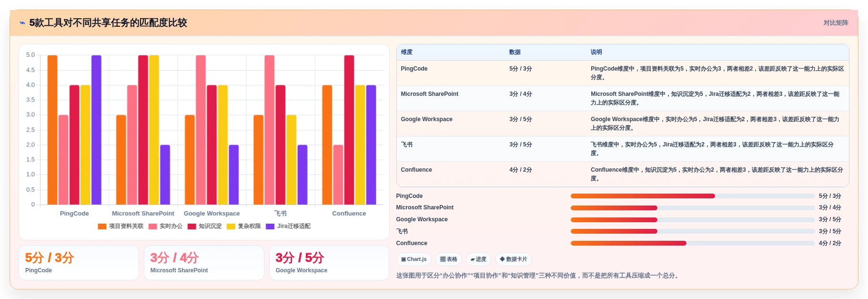Click the Confluence table row name
Screen dimensions: 868x299
[x=416, y=170]
